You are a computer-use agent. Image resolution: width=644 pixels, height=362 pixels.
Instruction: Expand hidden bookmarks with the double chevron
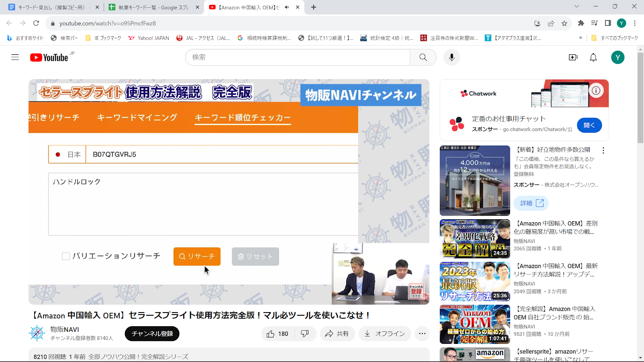click(x=580, y=38)
